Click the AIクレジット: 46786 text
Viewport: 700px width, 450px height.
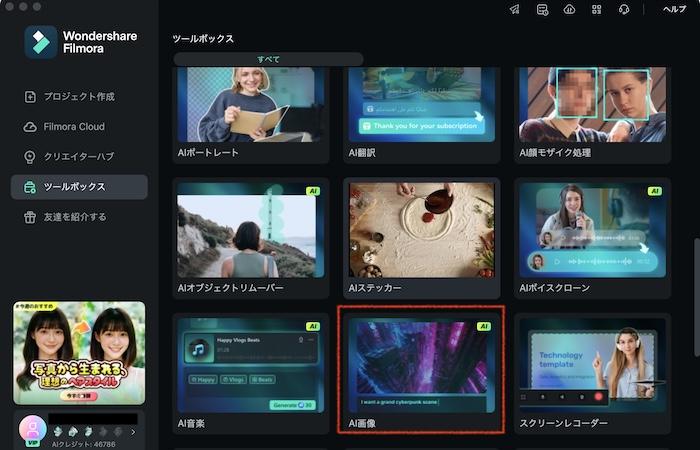click(83, 445)
